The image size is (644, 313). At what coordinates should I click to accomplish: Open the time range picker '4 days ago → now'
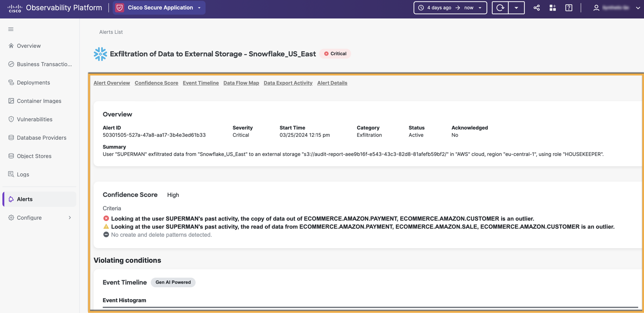(450, 8)
